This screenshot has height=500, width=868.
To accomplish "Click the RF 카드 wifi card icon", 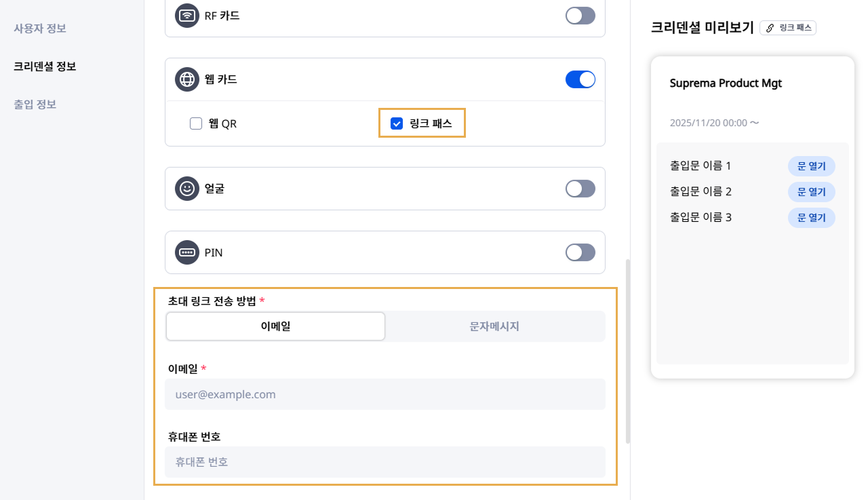I will (187, 16).
